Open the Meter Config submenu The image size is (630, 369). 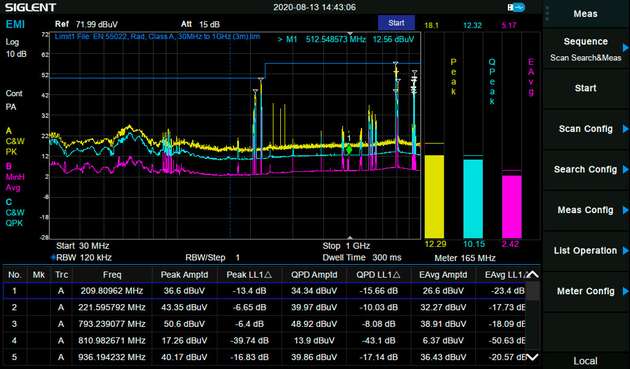click(x=585, y=291)
